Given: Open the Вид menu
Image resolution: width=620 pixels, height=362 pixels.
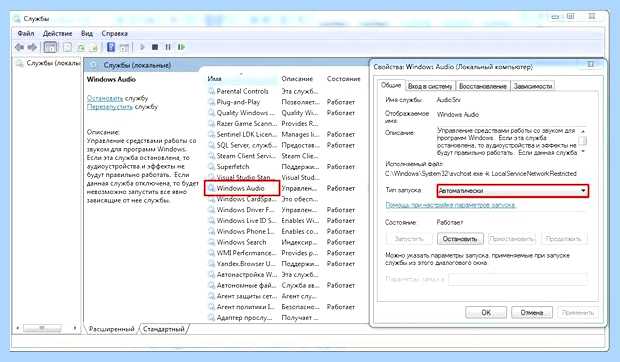Looking at the screenshot, I should click(87, 34).
